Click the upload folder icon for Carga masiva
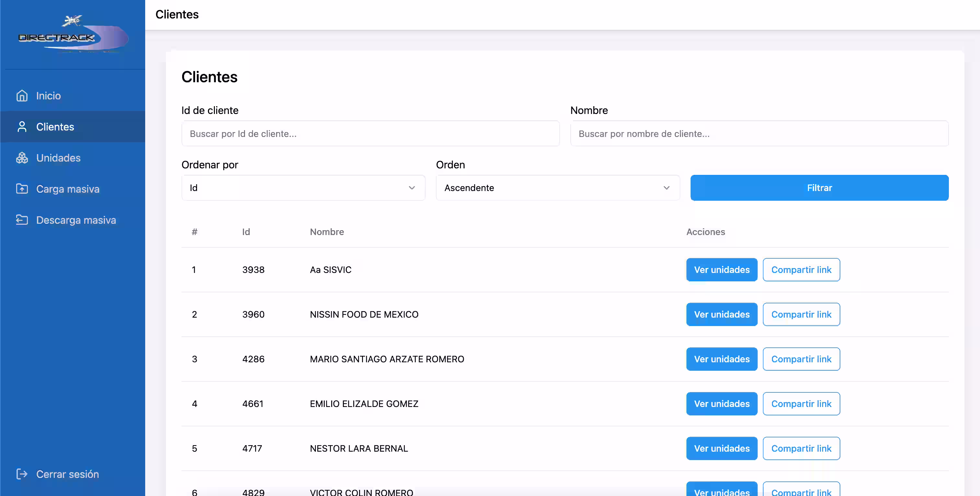Image resolution: width=980 pixels, height=496 pixels. (22, 189)
